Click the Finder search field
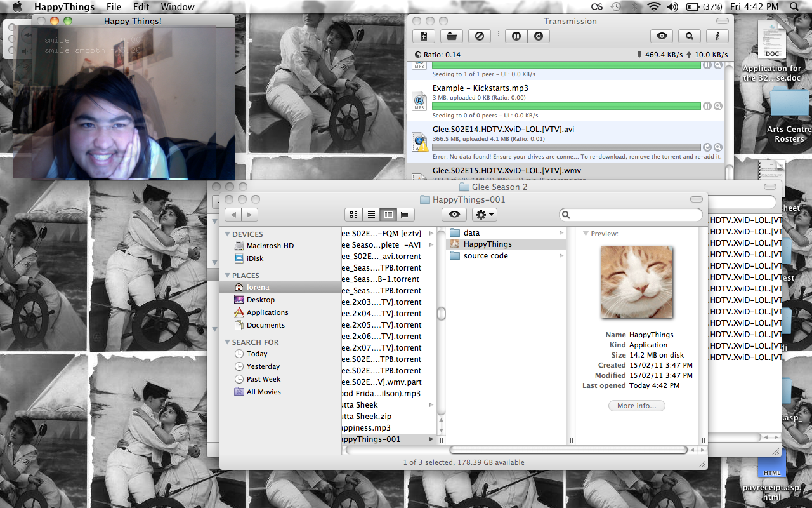Viewport: 812px width, 508px height. click(x=631, y=215)
